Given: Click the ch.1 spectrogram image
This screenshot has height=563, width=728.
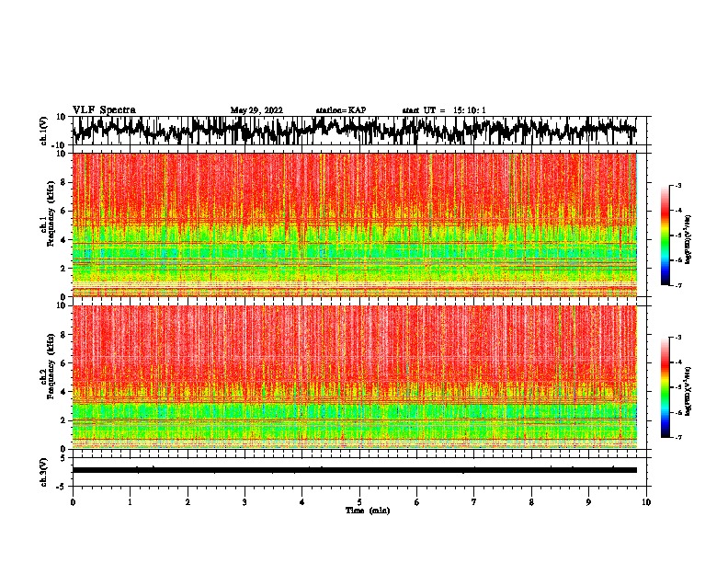Looking at the screenshot, I should [355, 224].
